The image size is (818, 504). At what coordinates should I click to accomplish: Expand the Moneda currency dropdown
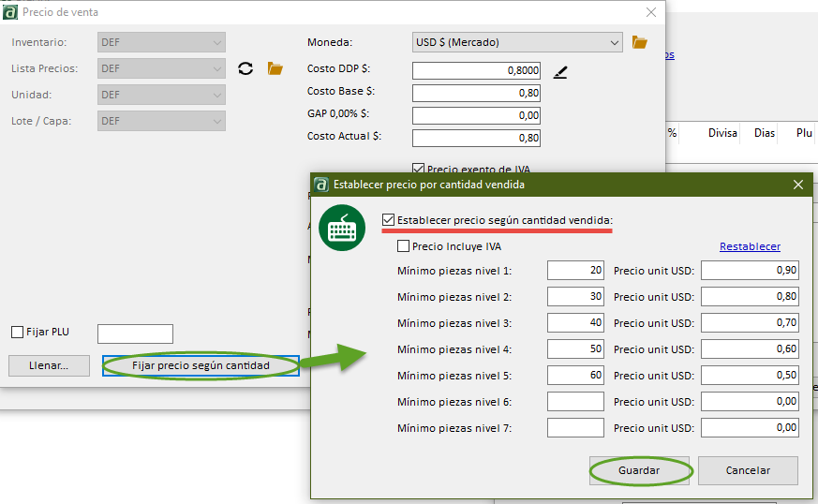click(x=614, y=42)
